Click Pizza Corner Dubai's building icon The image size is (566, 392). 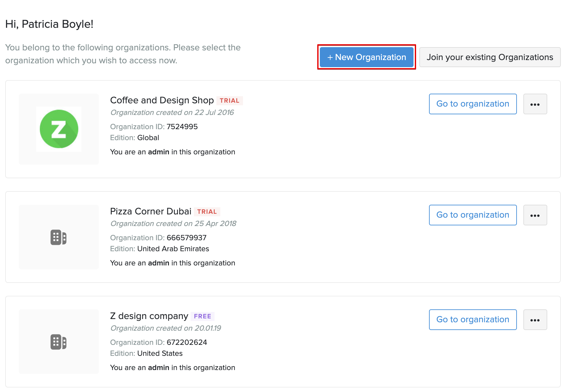pyautogui.click(x=58, y=237)
